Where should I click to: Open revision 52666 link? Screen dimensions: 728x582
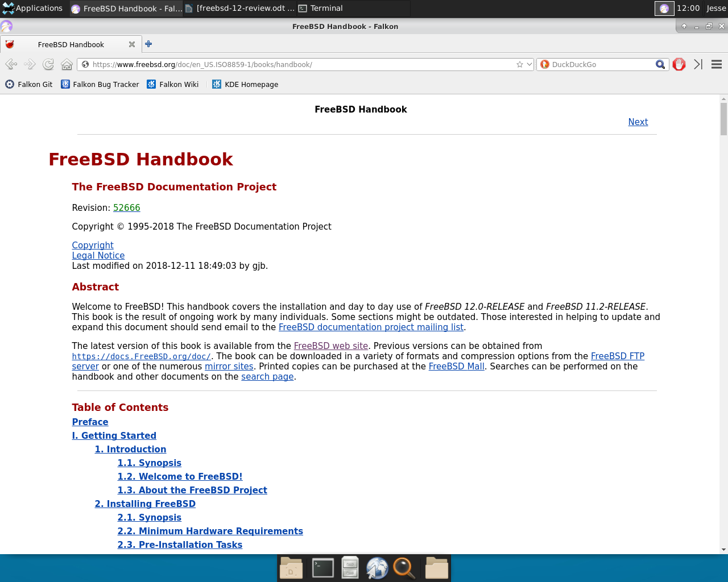(x=126, y=207)
